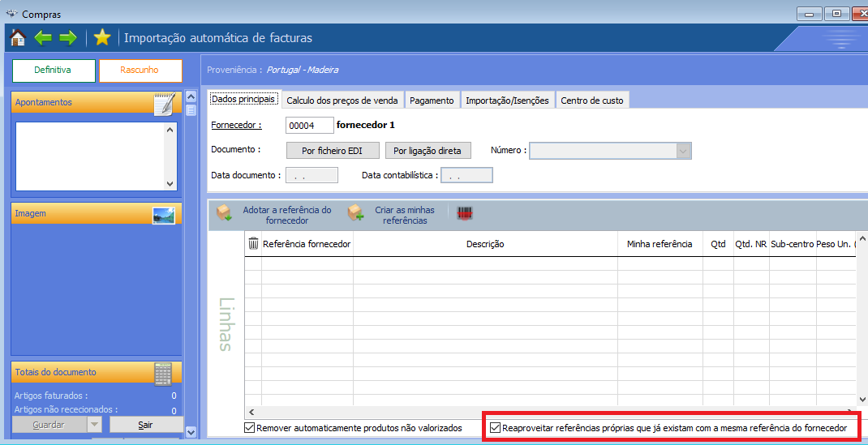Open the calculator icon in Totais do documento
This screenshot has height=445, width=868.
tap(163, 373)
